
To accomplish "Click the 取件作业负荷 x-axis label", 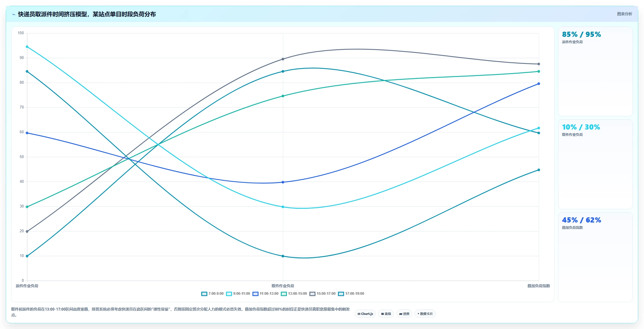I will click(x=283, y=286).
